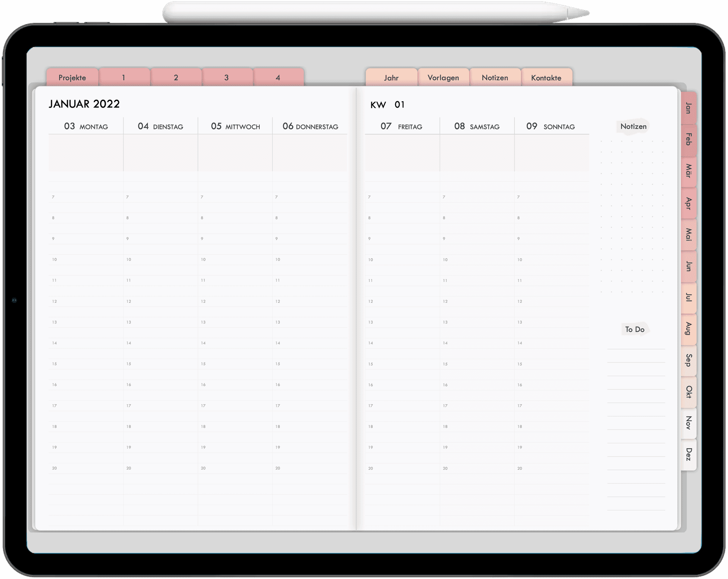Image resolution: width=728 pixels, height=579 pixels.
Task: Click the Notizen label on right page
Action: pyautogui.click(x=633, y=126)
